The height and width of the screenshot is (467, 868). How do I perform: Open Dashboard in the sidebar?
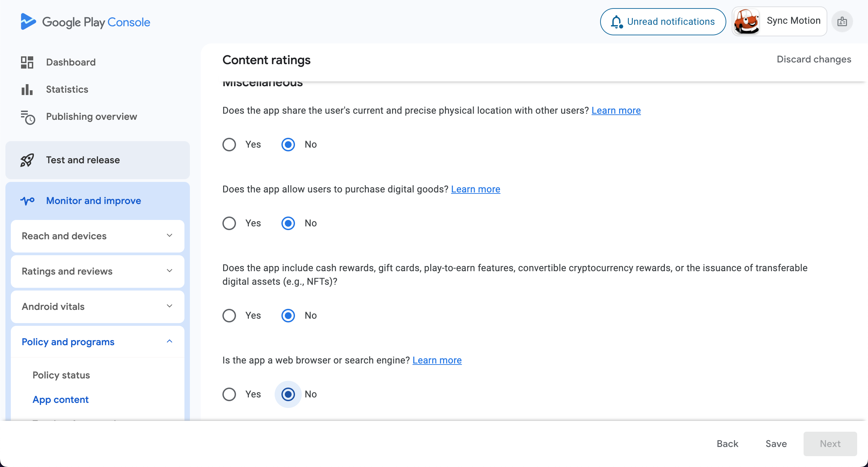click(71, 62)
